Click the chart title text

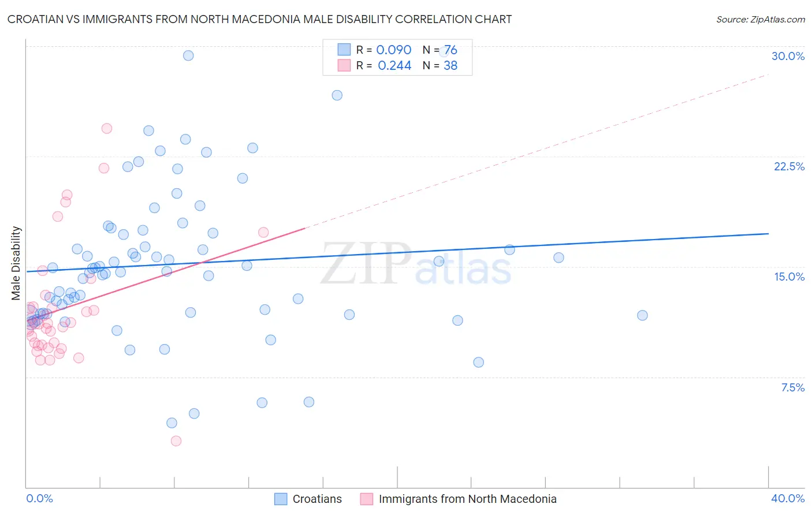[x=259, y=19]
